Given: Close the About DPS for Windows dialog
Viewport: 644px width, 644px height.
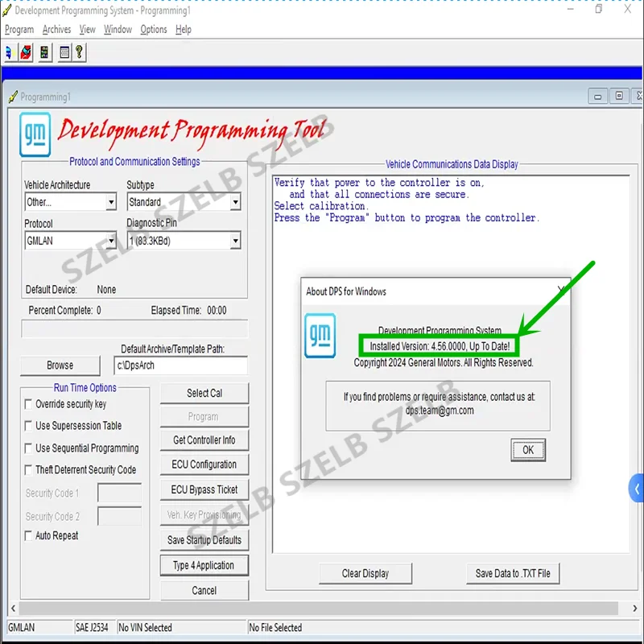Looking at the screenshot, I should (561, 291).
